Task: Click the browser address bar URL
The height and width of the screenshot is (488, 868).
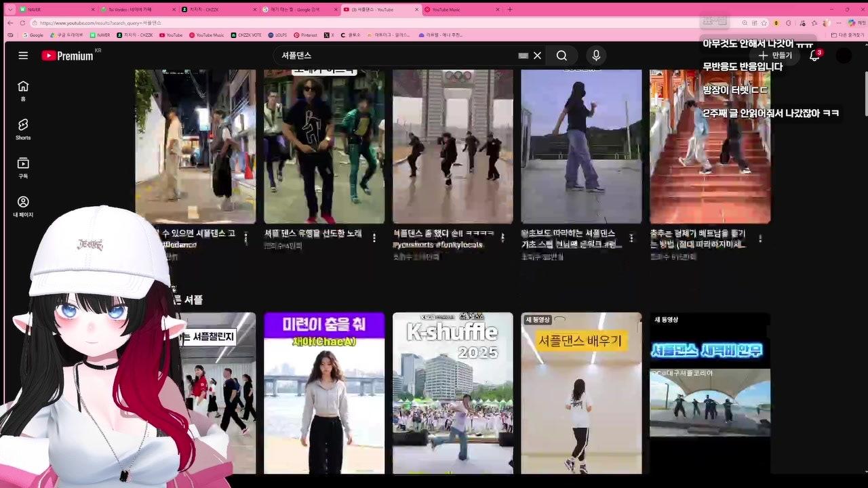Action: click(100, 23)
